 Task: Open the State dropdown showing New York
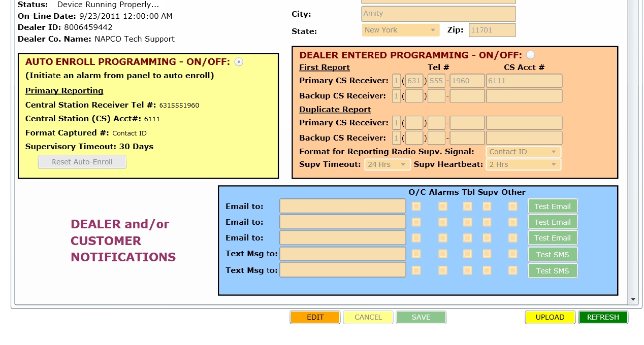pos(400,30)
